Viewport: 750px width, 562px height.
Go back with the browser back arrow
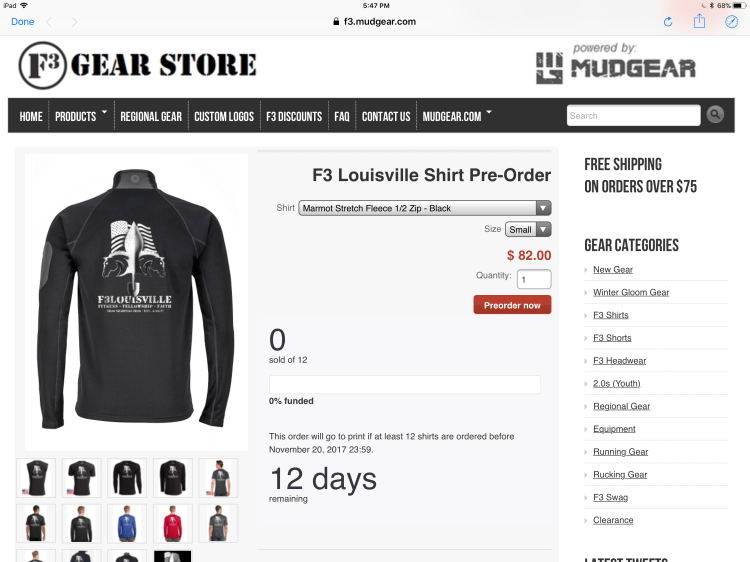49,22
